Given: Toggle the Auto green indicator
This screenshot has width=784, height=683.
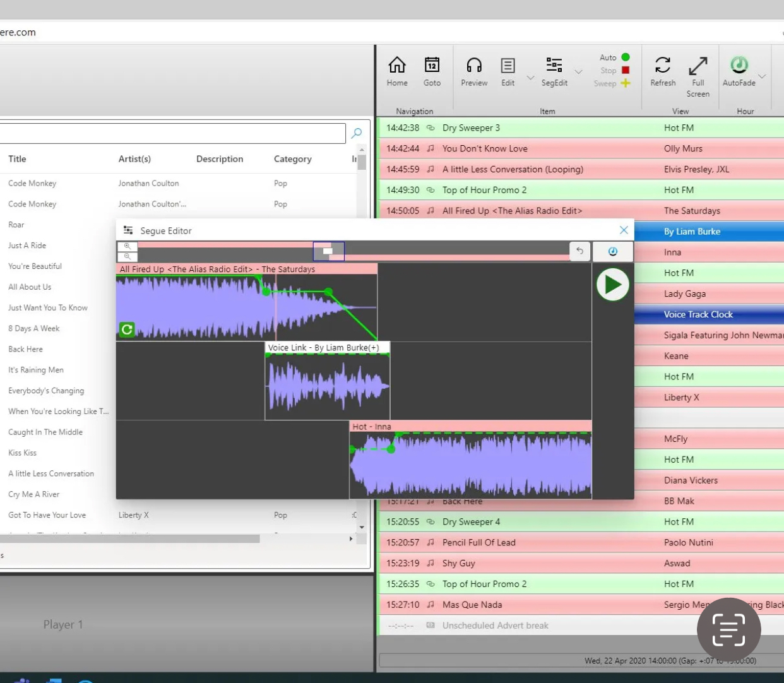Looking at the screenshot, I should point(626,57).
